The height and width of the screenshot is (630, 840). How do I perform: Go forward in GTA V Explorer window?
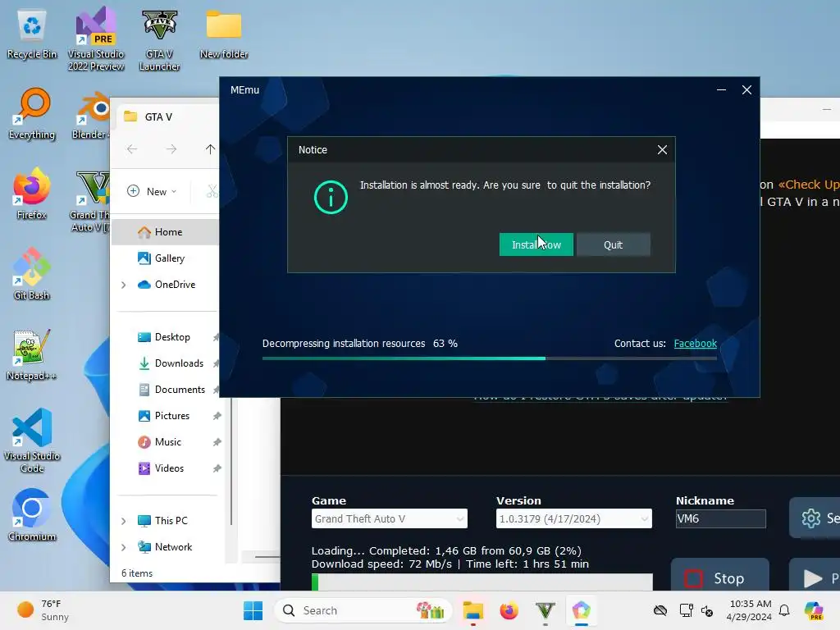point(171,149)
